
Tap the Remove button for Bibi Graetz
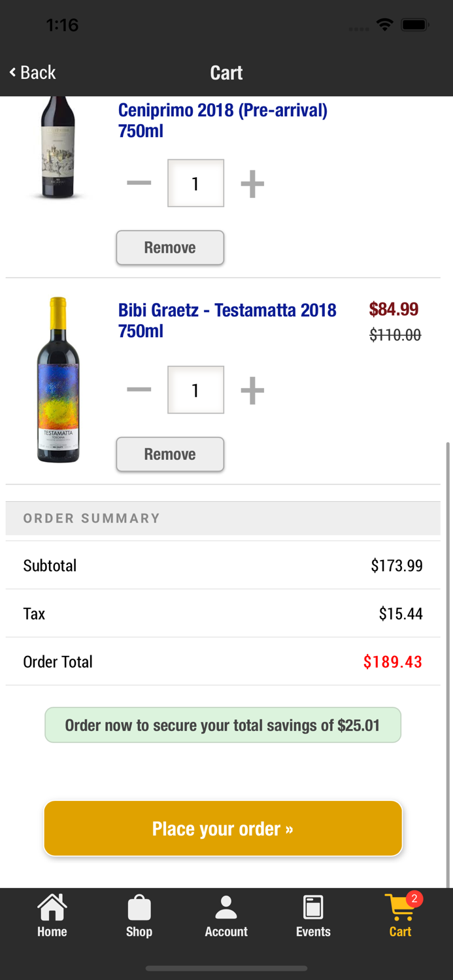pyautogui.click(x=170, y=454)
